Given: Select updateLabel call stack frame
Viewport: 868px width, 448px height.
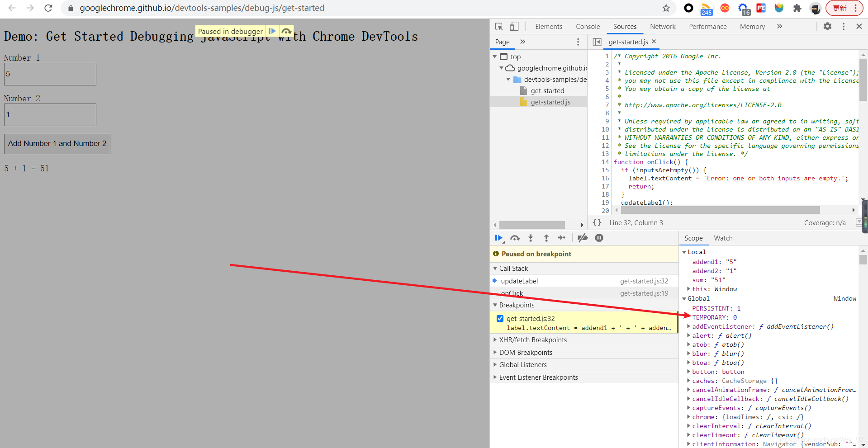Looking at the screenshot, I should 584,281.
